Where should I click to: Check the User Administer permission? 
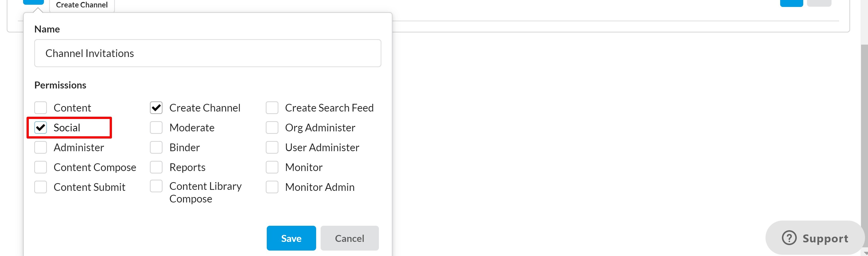point(272,148)
